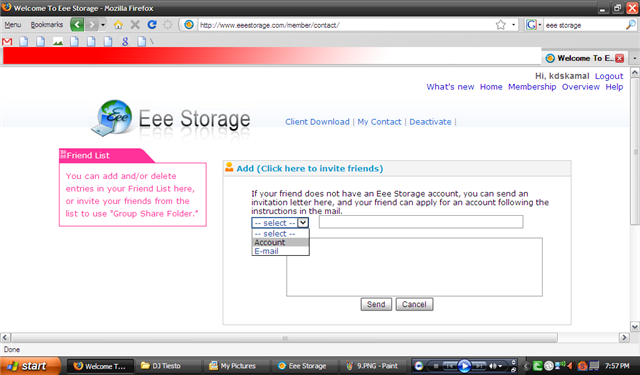
Task: Click the Deactivate link
Action: point(430,122)
